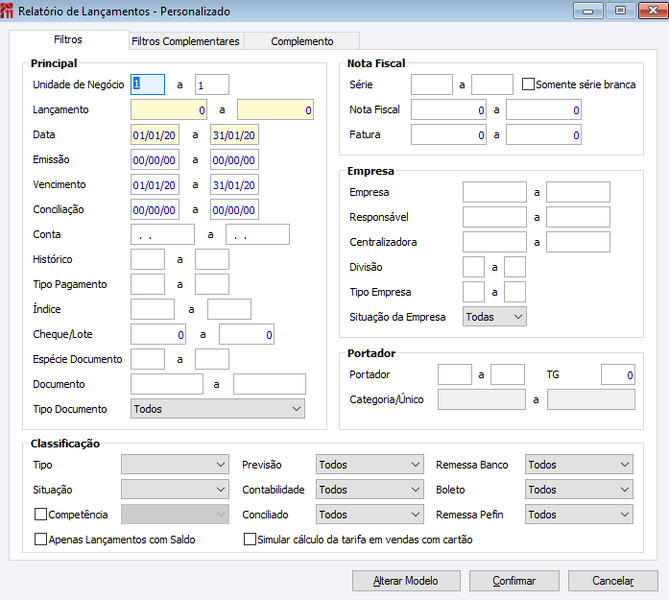
Task: Expand the Remessa Pefin dropdown
Action: point(579,514)
